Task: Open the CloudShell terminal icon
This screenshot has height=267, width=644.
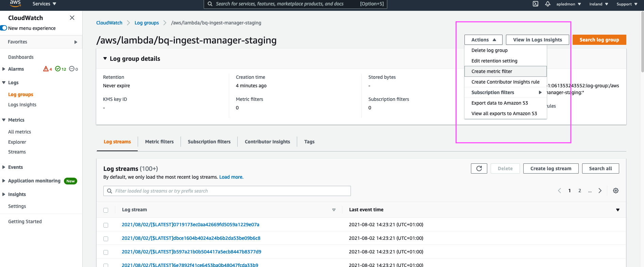Action: tap(535, 4)
